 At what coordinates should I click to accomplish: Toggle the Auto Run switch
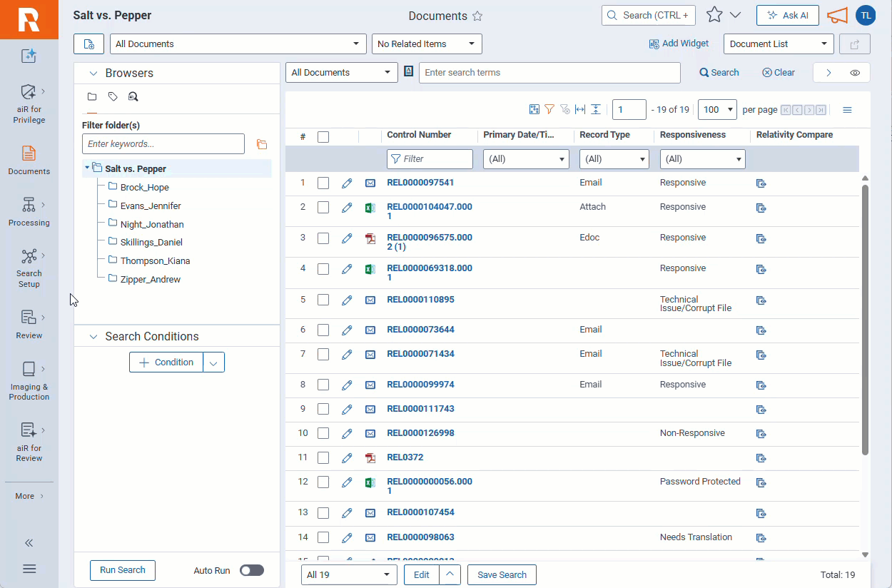252,570
